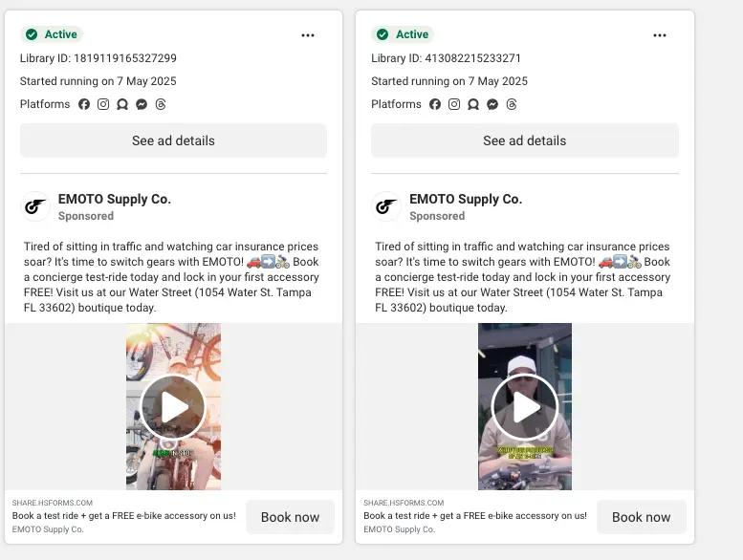This screenshot has width=743, height=560.
Task: Click Audience Network icon in ad ending 3271
Action: 473,104
